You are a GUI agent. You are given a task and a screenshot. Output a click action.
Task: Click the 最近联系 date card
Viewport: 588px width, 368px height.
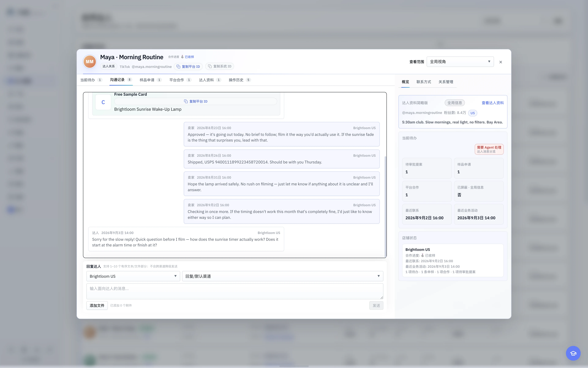coord(427,214)
